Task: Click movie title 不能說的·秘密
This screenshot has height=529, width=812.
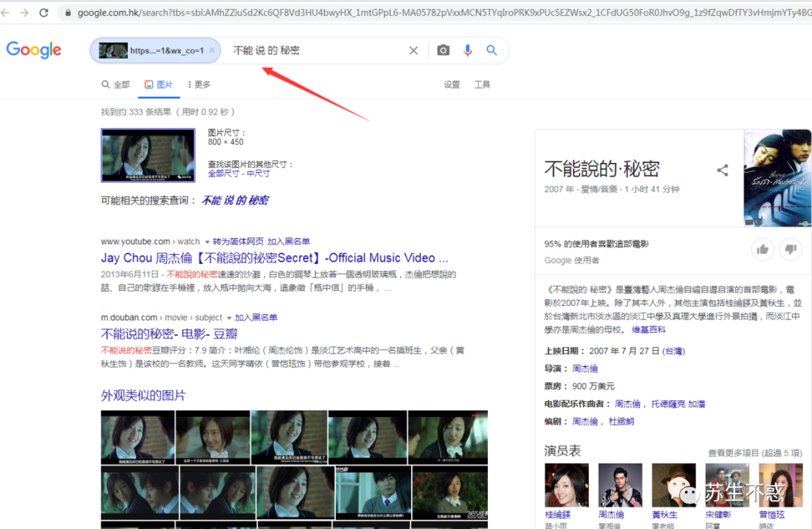Action: (x=601, y=169)
